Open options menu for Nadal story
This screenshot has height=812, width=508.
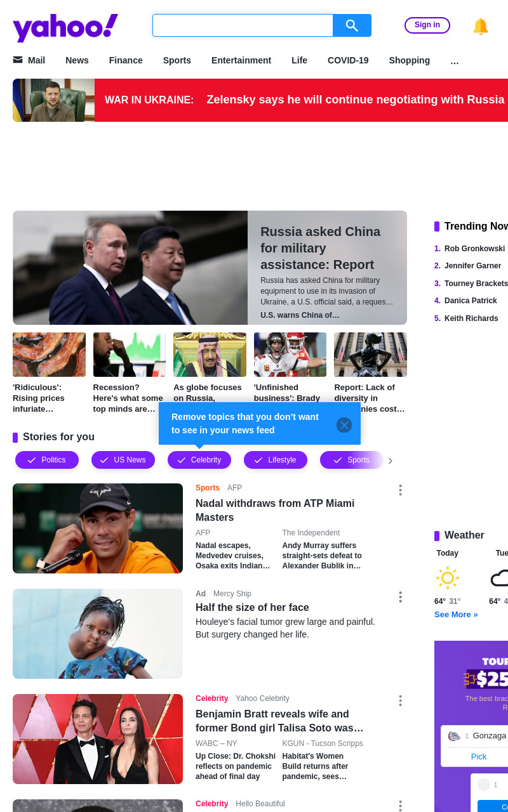click(400, 490)
